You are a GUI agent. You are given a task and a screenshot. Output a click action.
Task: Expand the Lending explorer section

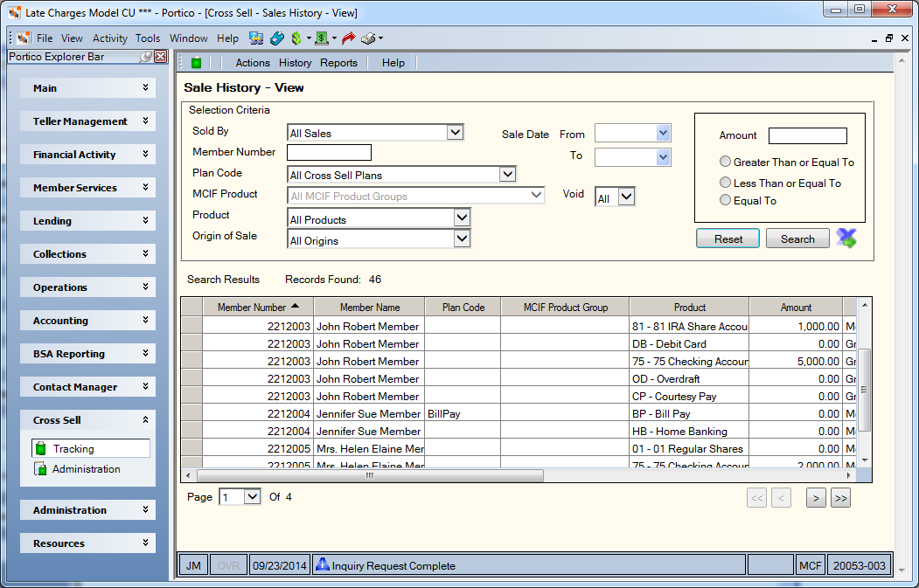[88, 221]
